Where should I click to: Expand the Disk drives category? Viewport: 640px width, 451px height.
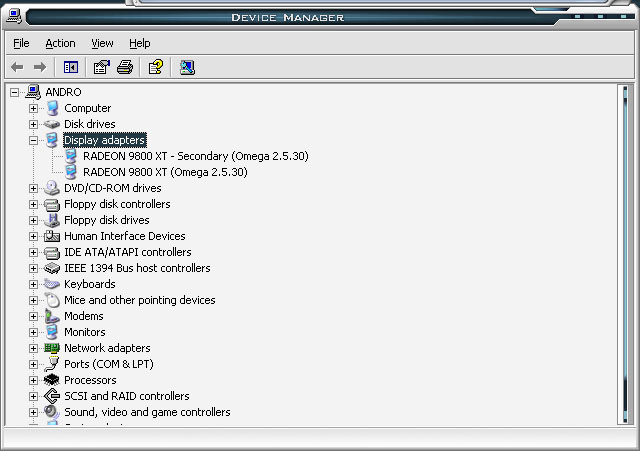tap(33, 124)
